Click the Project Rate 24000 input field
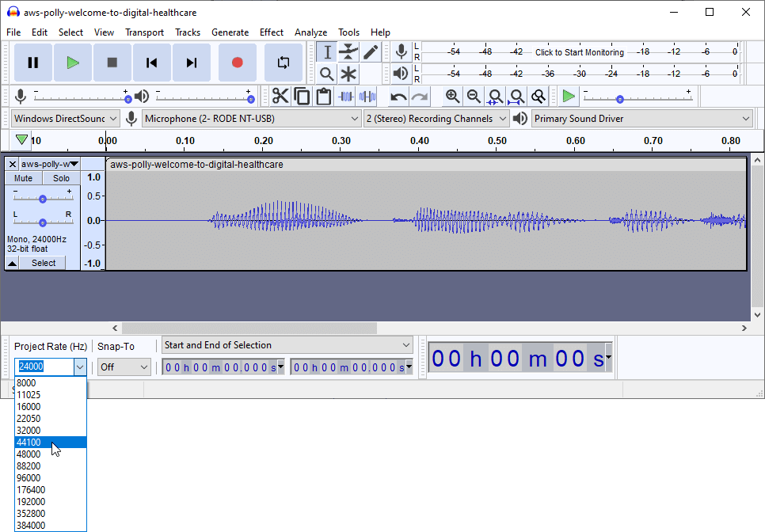Screen dimensions: 765x532 click(x=44, y=367)
